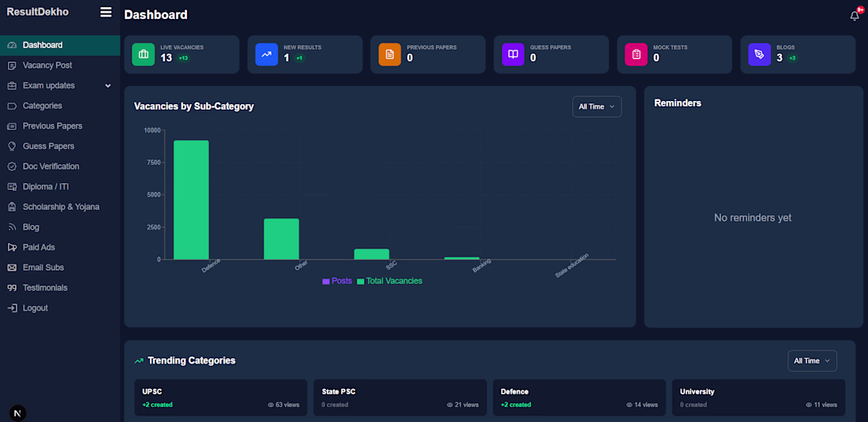The width and height of the screenshot is (868, 422).
Task: Open the Vacancies chart All Time dropdown
Action: coord(597,106)
